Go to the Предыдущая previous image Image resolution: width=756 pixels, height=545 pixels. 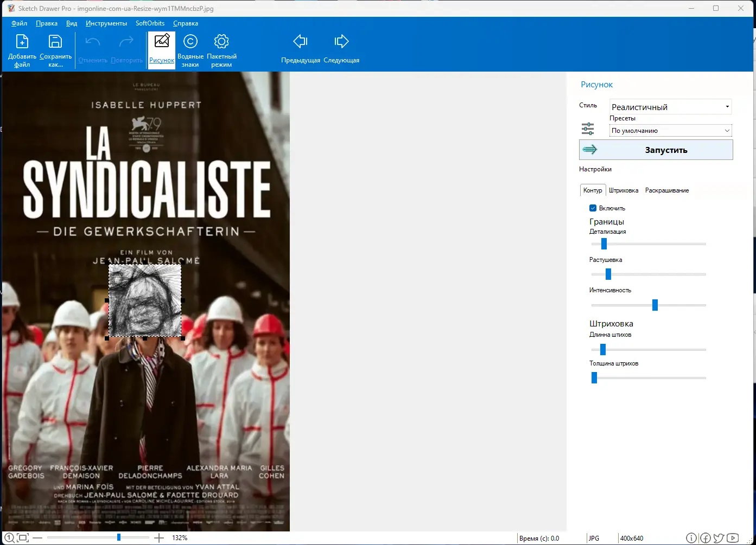point(301,49)
